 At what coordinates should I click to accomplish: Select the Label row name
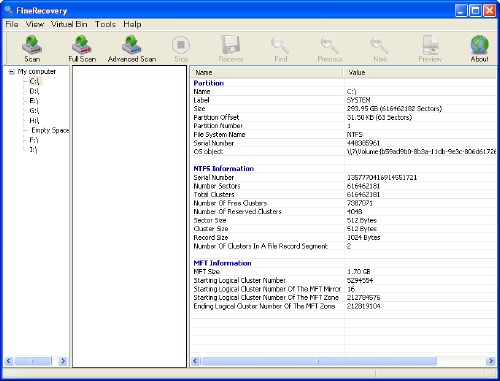pos(201,100)
